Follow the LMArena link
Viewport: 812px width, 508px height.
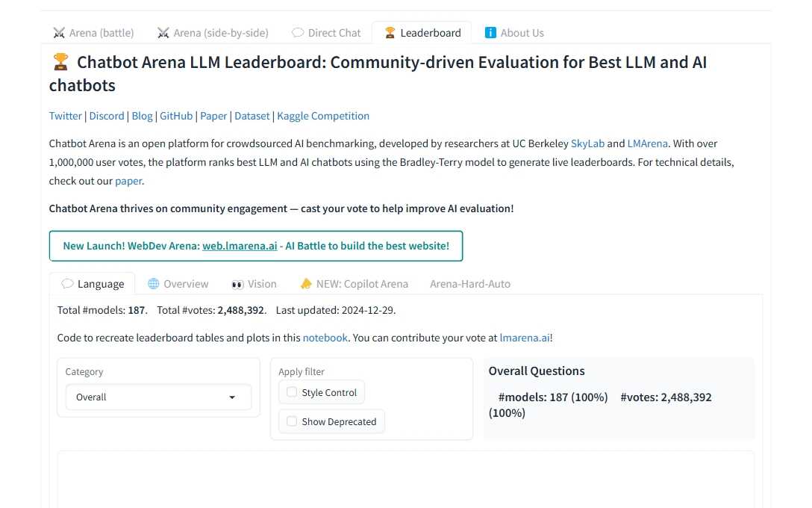pos(647,143)
